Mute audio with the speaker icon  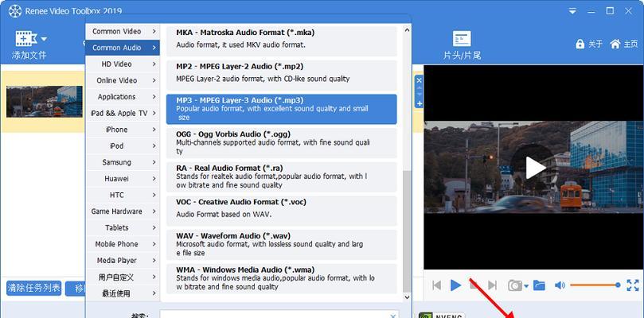pos(560,285)
